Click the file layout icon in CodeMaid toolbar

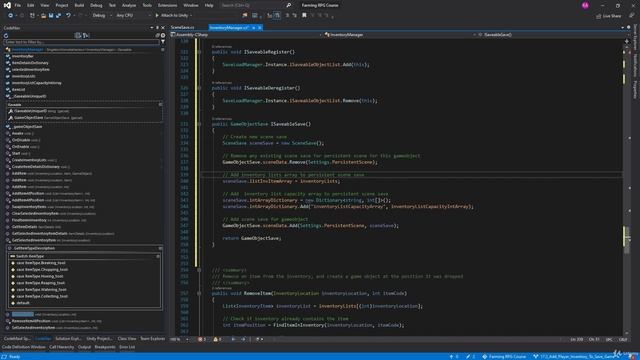click(78, 36)
